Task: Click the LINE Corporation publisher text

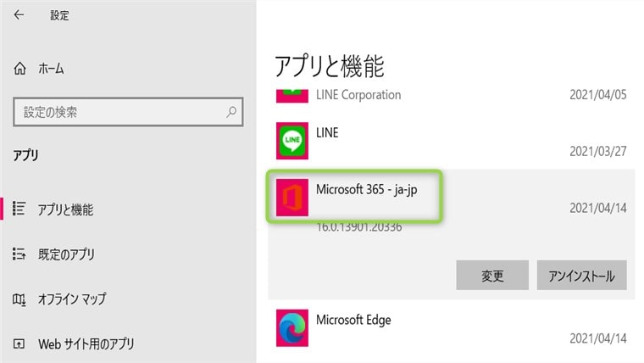Action: pos(358,95)
